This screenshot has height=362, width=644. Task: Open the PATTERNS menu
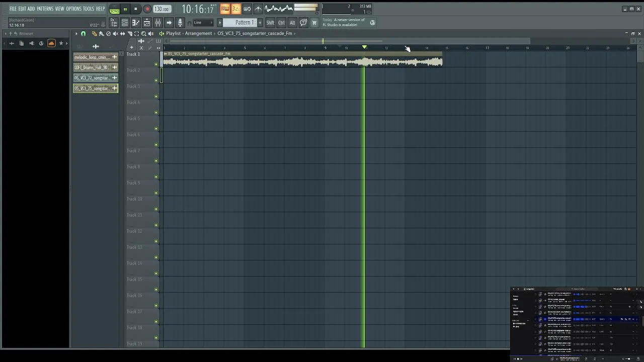pyautogui.click(x=45, y=9)
